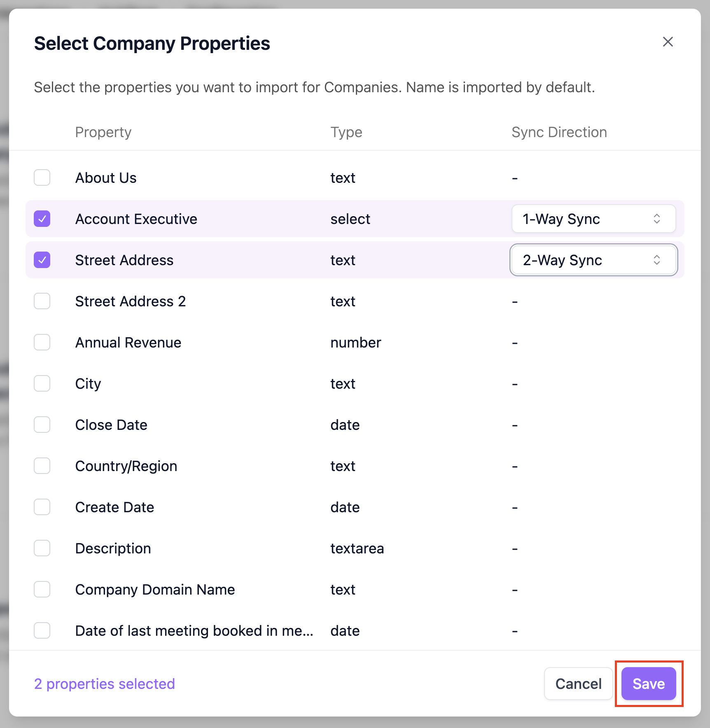Uncheck the Account Executive checkbox

pyautogui.click(x=42, y=219)
